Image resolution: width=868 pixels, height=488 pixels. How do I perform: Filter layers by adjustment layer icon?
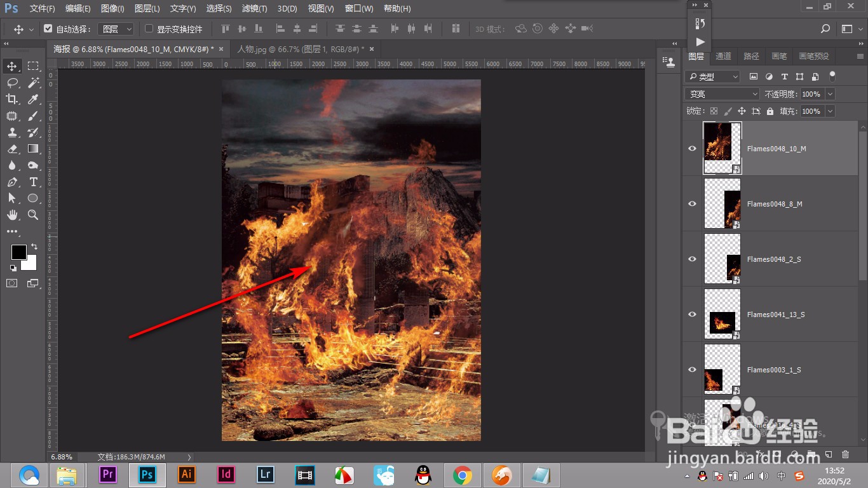pos(769,76)
